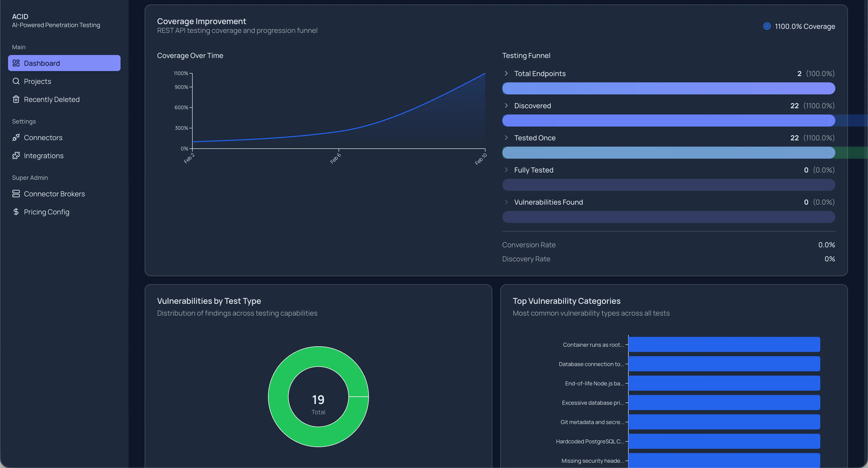Image resolution: width=868 pixels, height=468 pixels.
Task: Click the Recently Deleted trash icon
Action: [16, 99]
